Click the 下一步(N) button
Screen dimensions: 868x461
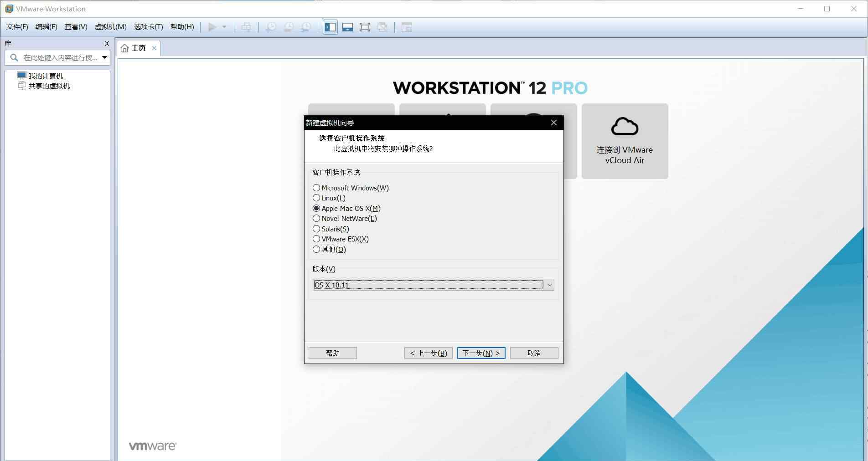coord(481,353)
